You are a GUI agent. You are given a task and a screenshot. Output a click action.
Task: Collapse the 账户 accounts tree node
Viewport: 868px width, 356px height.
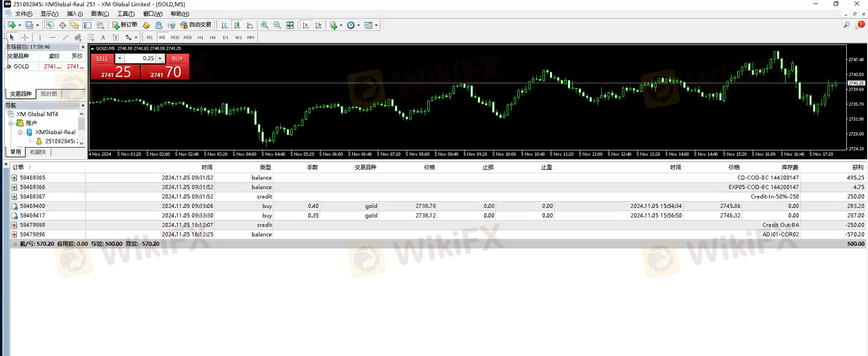11,123
